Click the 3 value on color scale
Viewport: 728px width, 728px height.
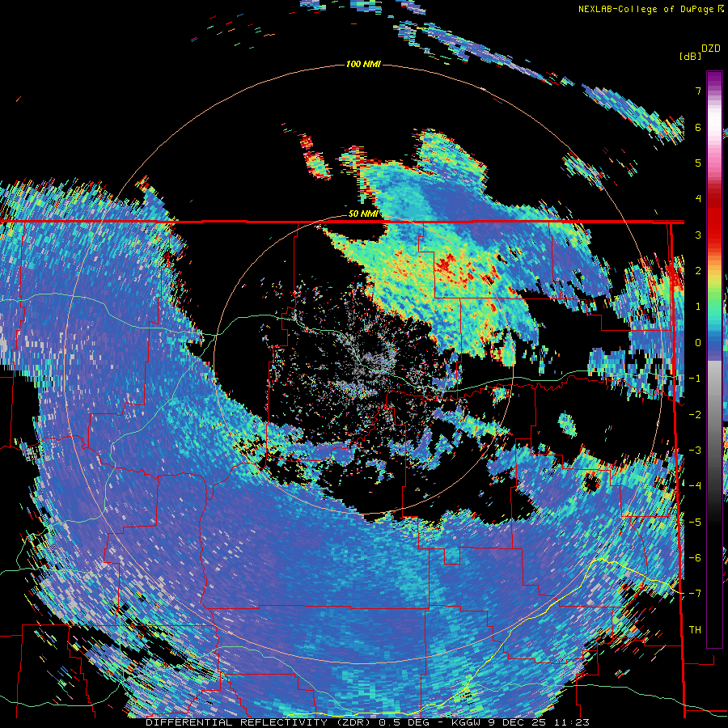pyautogui.click(x=698, y=235)
